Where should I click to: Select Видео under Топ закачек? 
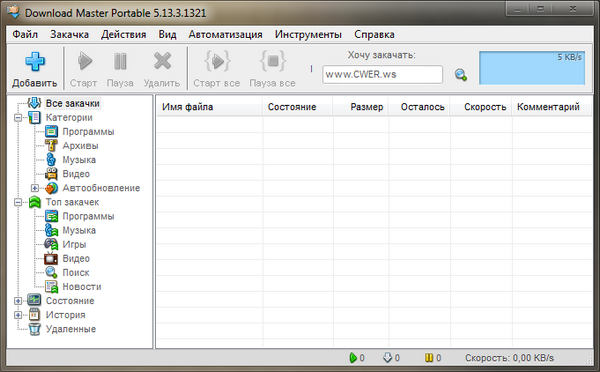pos(76,258)
